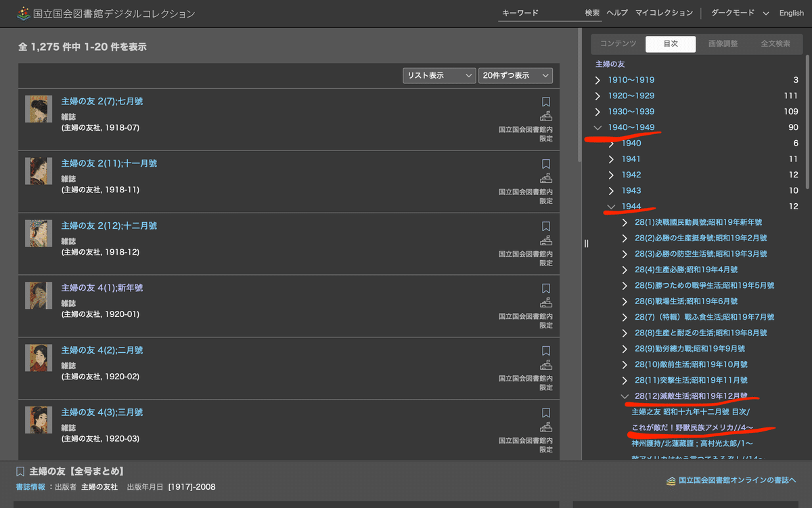Viewport: 812px width, 508px height.
Task: Open 主婦之友 昭和十九年十二月號 目次 entry
Action: tap(690, 412)
